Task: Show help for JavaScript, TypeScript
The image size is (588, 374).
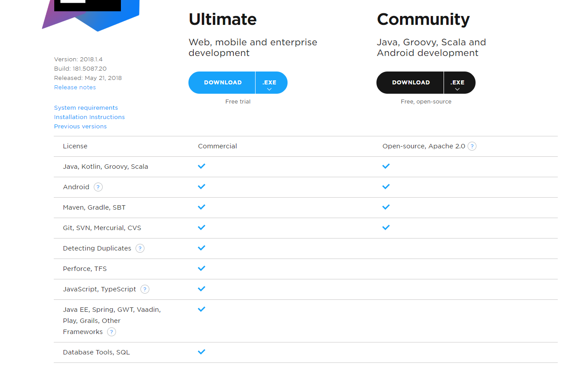Action: point(145,289)
